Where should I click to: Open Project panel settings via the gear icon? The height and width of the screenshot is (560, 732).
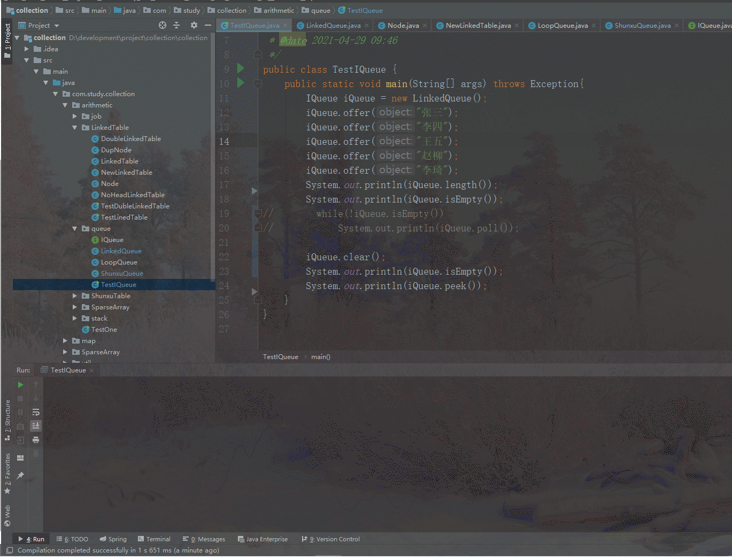tap(194, 25)
